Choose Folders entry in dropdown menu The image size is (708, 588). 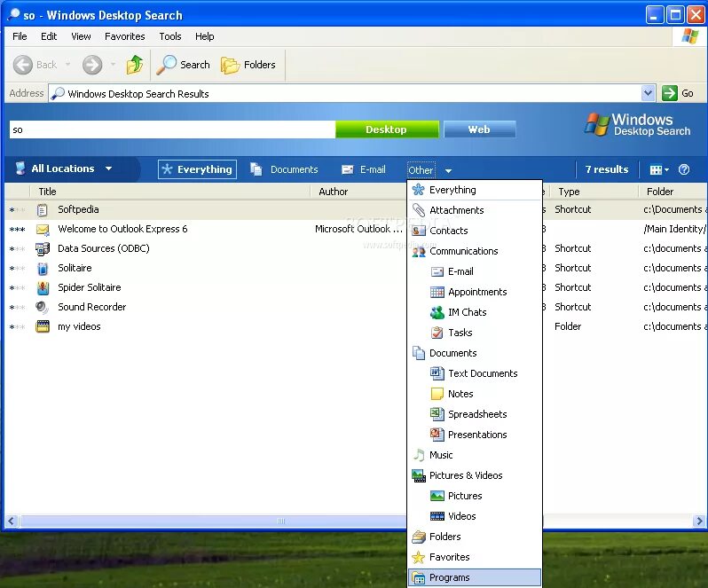475,537
